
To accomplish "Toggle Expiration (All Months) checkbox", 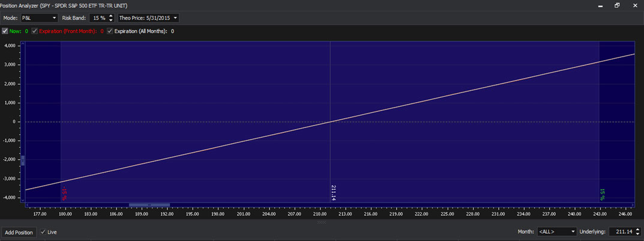I will coord(110,31).
